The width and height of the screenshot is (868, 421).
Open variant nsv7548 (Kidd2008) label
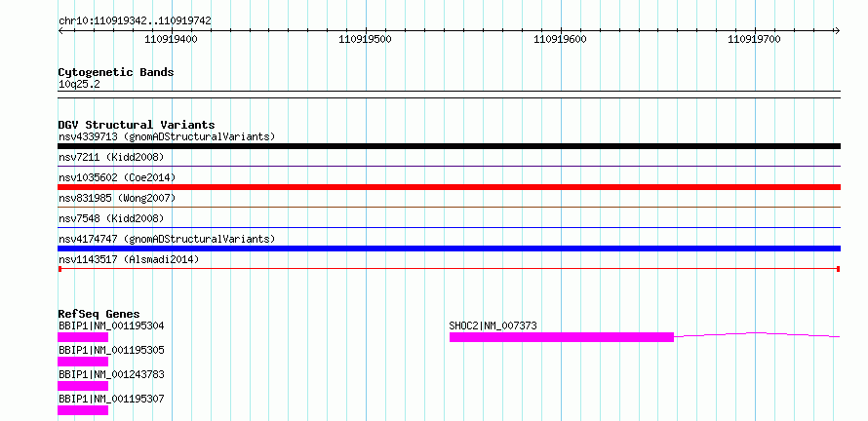111,218
